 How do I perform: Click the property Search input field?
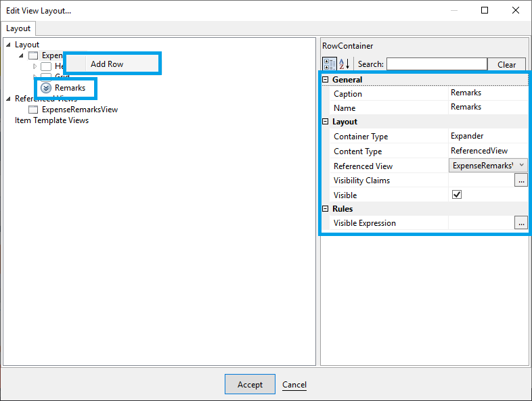(x=437, y=64)
